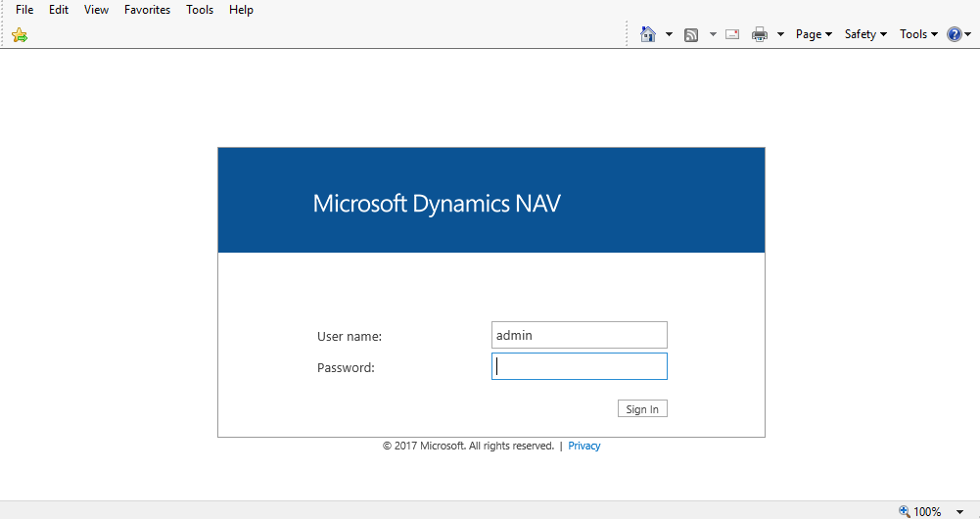
Task: Click the Sign In button
Action: (642, 409)
